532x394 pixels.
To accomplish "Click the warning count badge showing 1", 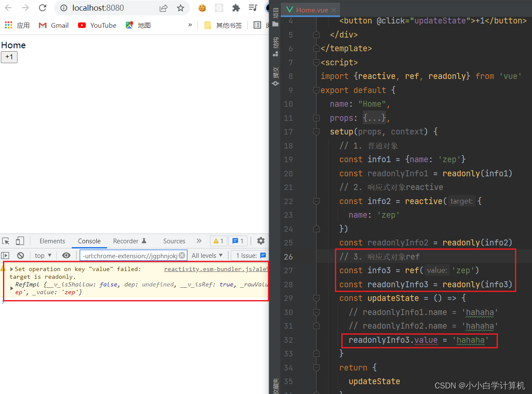I will pyautogui.click(x=218, y=241).
